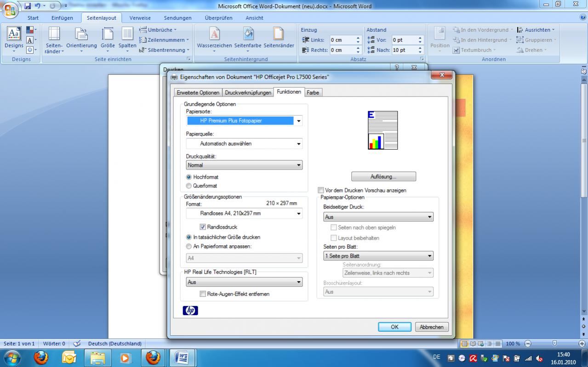Image resolution: width=588 pixels, height=367 pixels.
Task: Click Ausrichten in Anordnen group
Action: coord(536,30)
